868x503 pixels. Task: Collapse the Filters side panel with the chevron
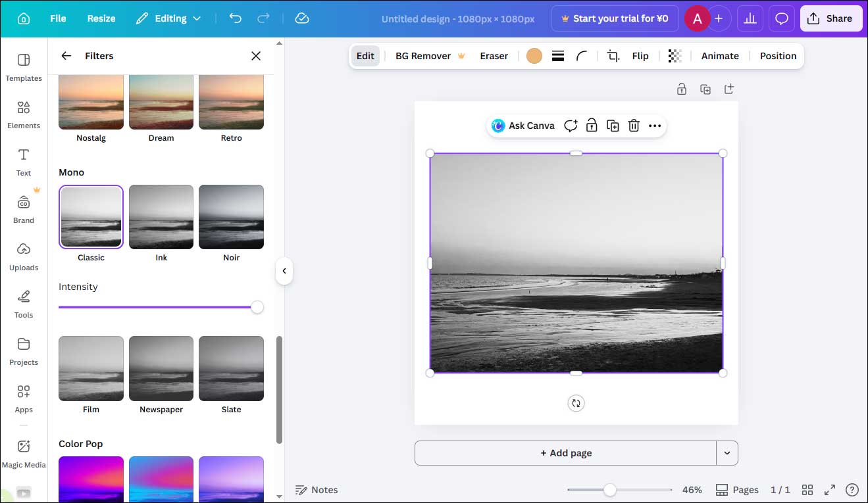(284, 270)
